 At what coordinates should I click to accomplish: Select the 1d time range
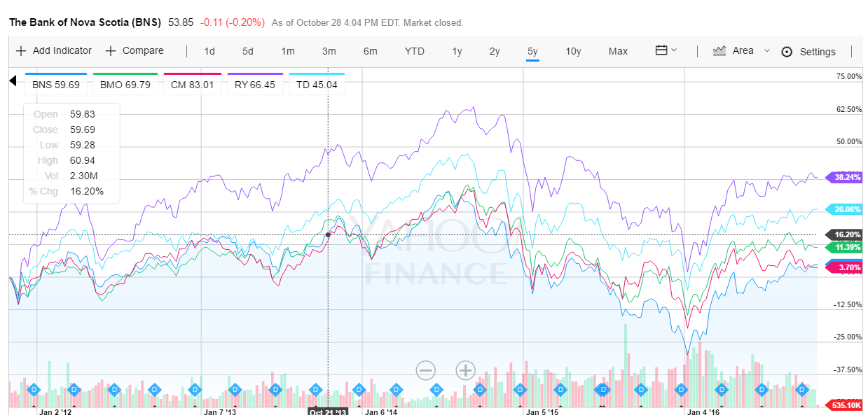[x=209, y=51]
